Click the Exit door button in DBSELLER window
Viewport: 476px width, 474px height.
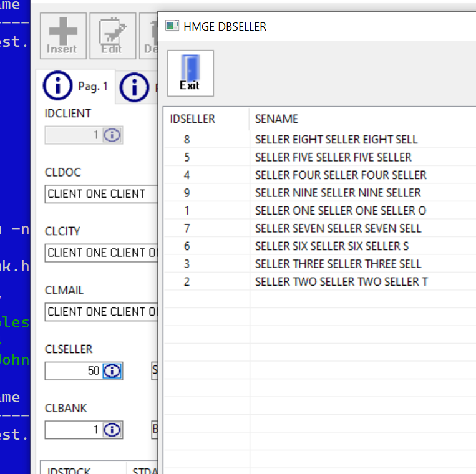point(190,73)
